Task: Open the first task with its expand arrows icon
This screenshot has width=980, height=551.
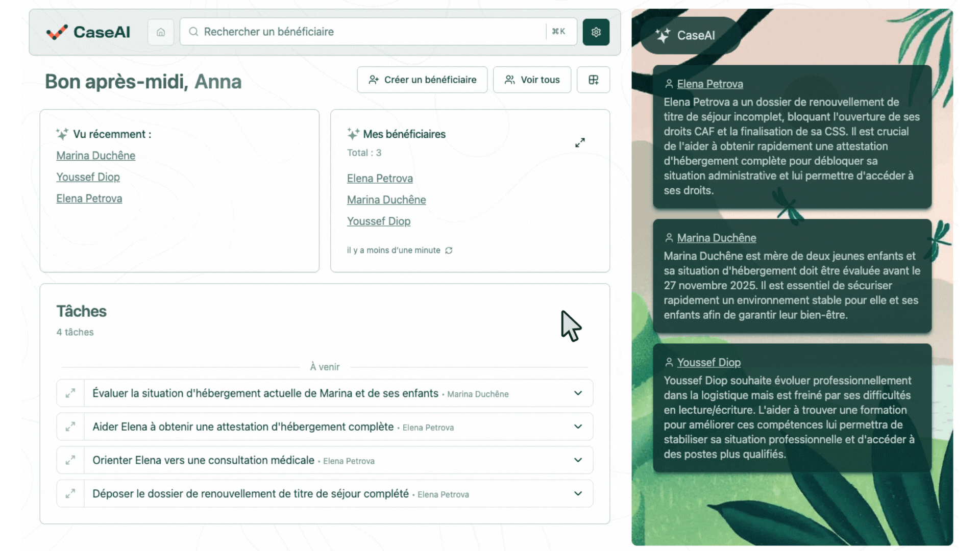Action: [70, 393]
